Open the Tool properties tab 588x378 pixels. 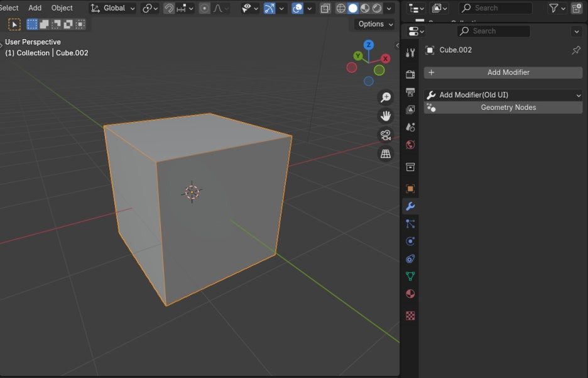[x=410, y=53]
